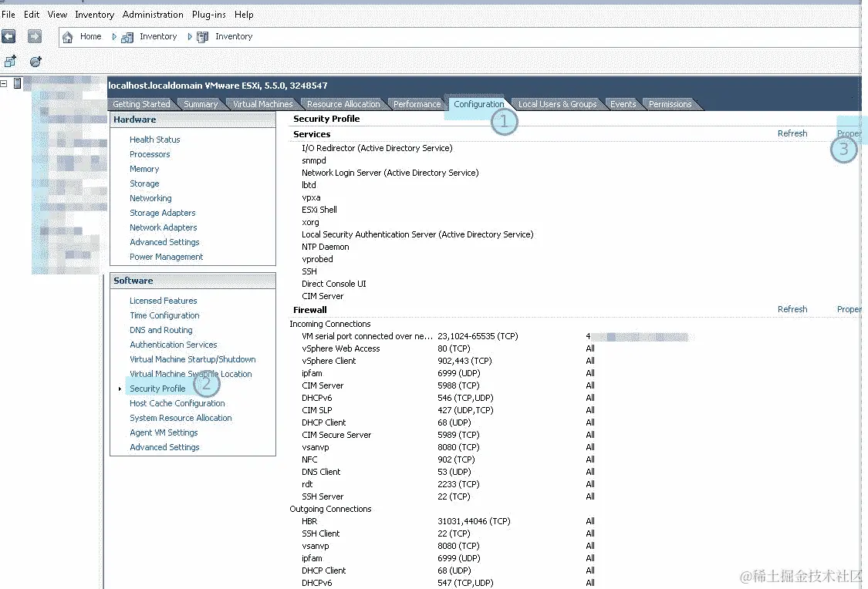Image resolution: width=868 pixels, height=589 pixels.
Task: Select the snmpd service row
Action: click(314, 160)
